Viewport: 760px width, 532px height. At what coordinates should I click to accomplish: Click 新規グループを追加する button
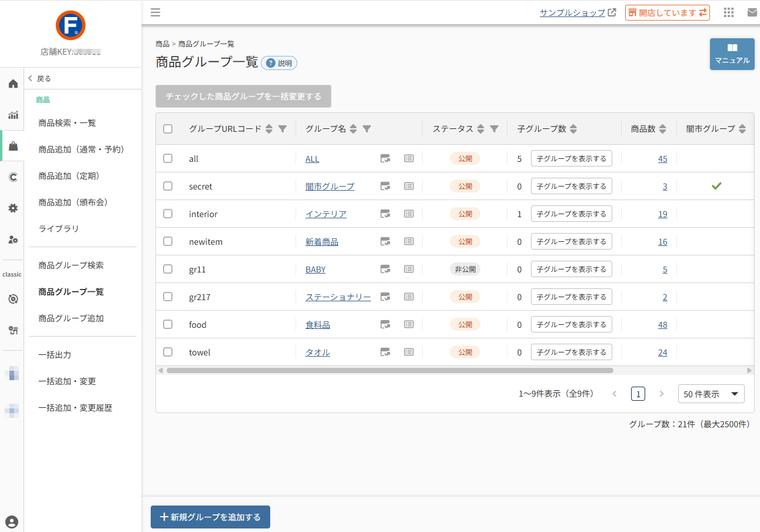pyautogui.click(x=210, y=517)
